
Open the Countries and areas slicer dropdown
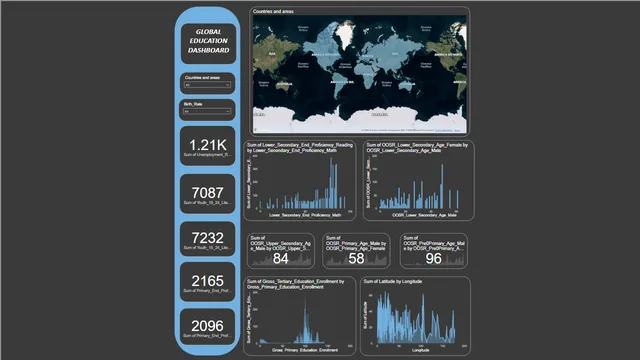(x=207, y=85)
